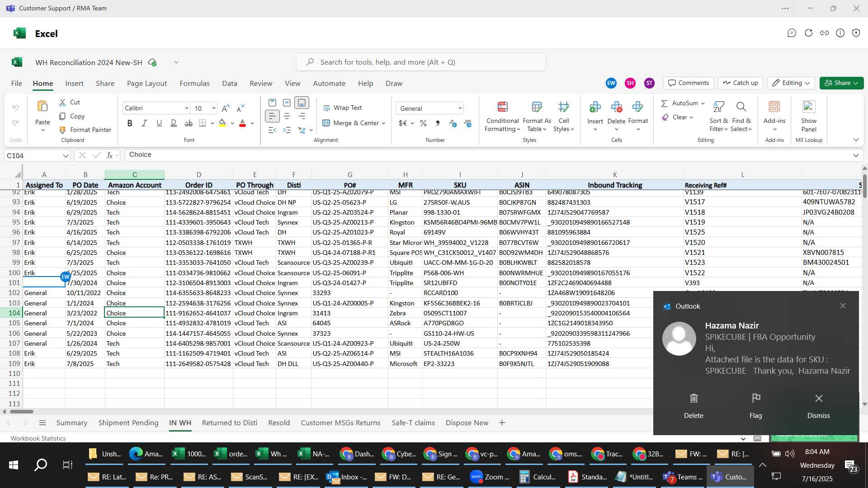Open the Insert ribbon tab
868x488 pixels.
74,84
